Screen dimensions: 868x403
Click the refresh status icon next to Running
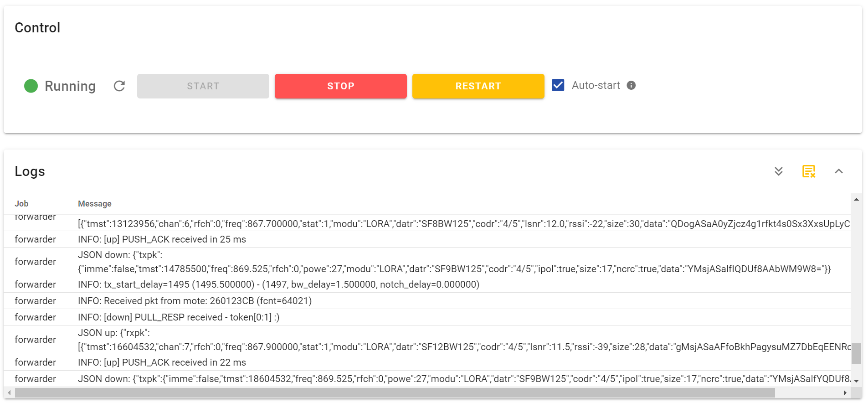pos(119,86)
